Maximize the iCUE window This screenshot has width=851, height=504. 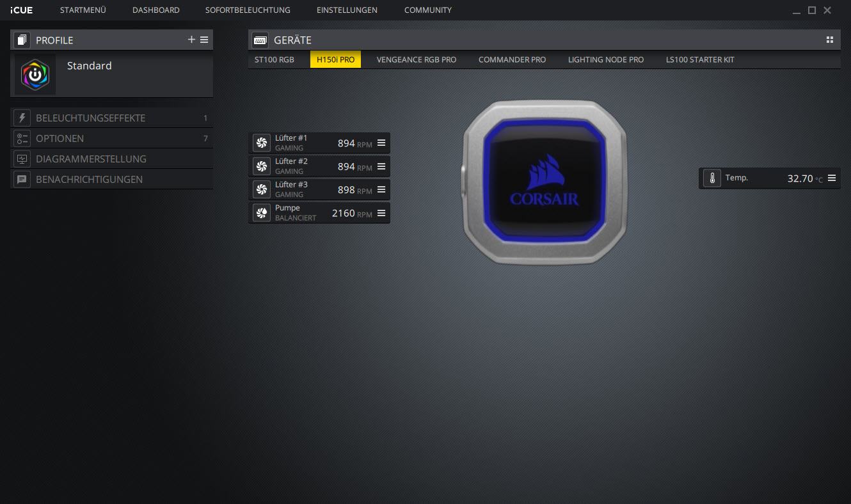coord(812,10)
